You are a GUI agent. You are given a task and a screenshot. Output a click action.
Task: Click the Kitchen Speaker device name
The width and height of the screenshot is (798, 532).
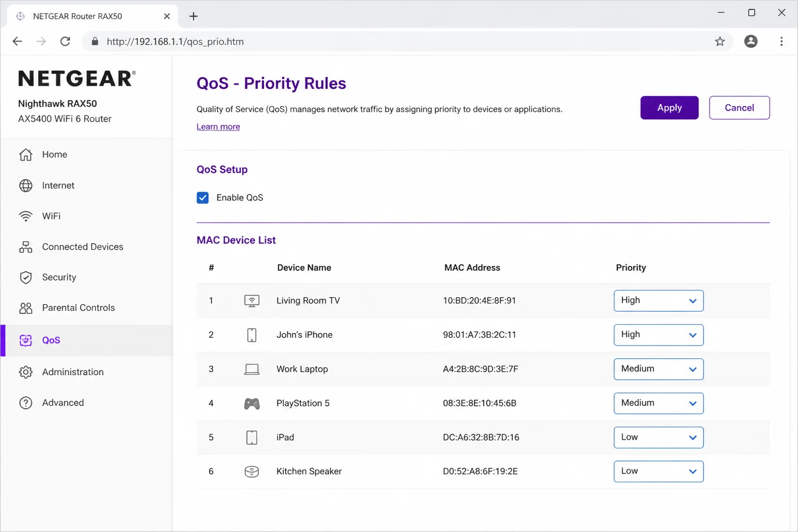pos(309,472)
